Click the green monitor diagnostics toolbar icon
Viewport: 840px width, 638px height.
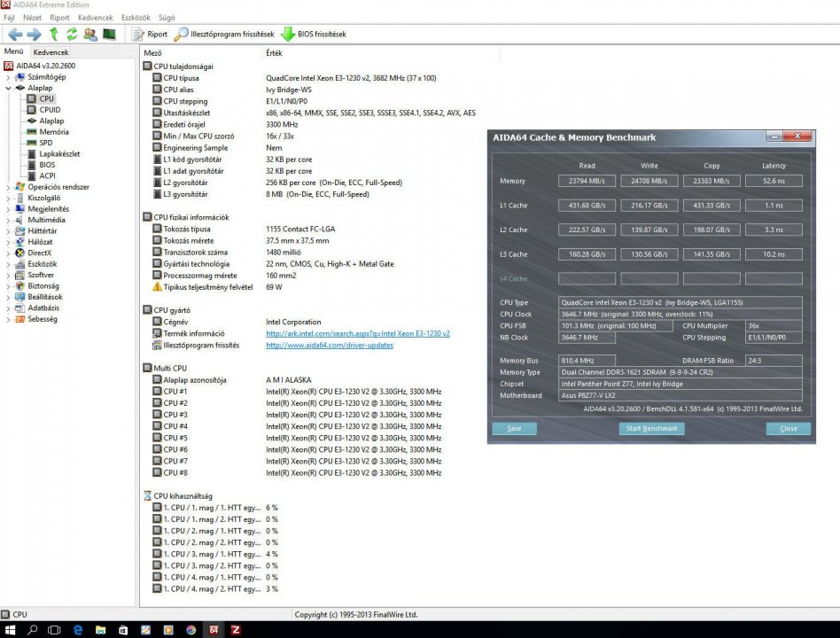(109, 35)
